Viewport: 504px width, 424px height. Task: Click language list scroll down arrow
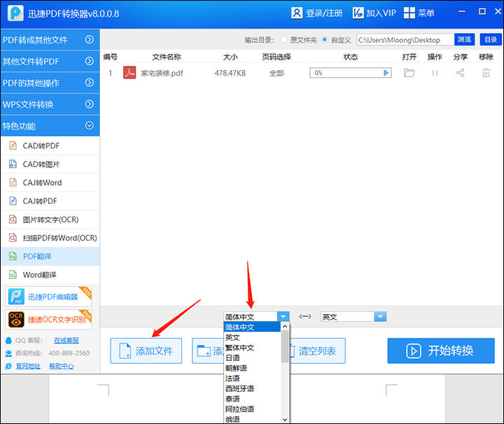(x=285, y=420)
